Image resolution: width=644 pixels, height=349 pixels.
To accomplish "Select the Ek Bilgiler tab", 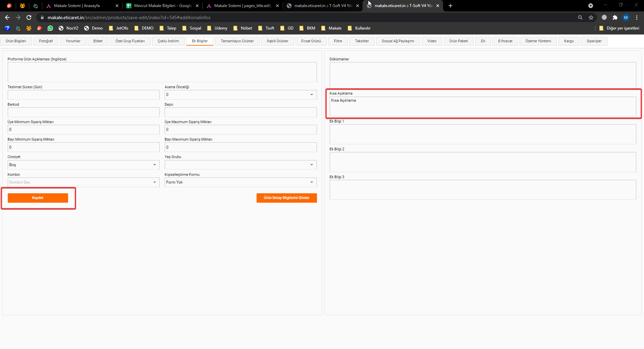I will point(200,41).
